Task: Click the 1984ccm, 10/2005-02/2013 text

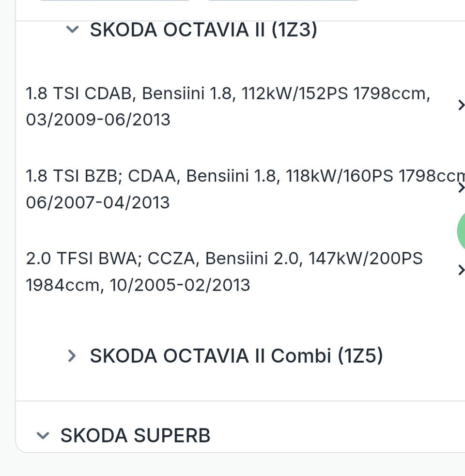Action: coord(138,285)
